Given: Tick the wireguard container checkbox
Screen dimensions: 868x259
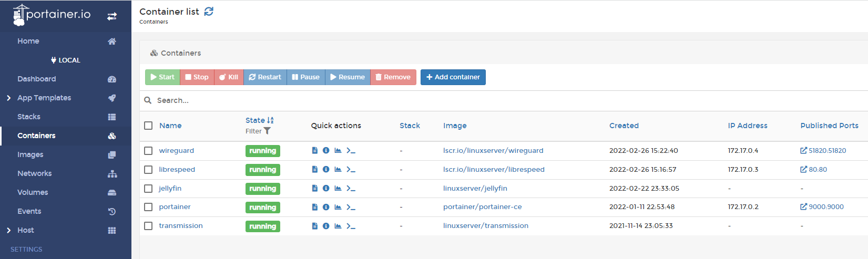Looking at the screenshot, I should 148,151.
